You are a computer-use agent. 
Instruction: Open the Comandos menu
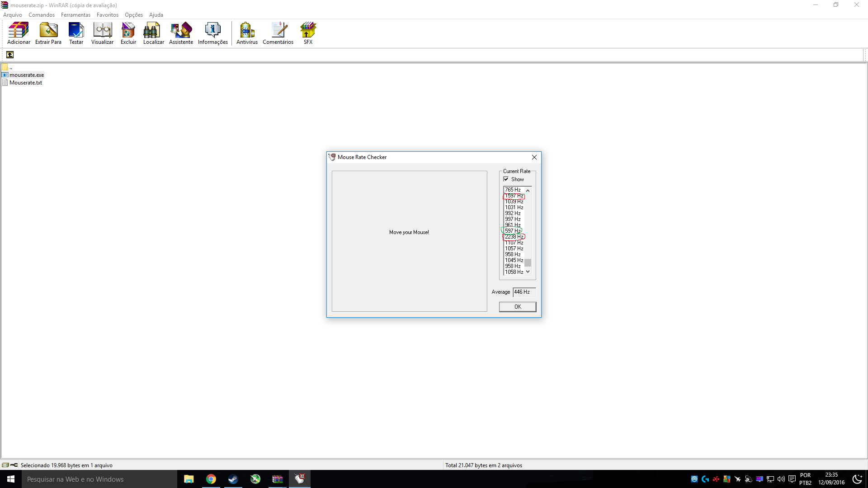[x=42, y=15]
